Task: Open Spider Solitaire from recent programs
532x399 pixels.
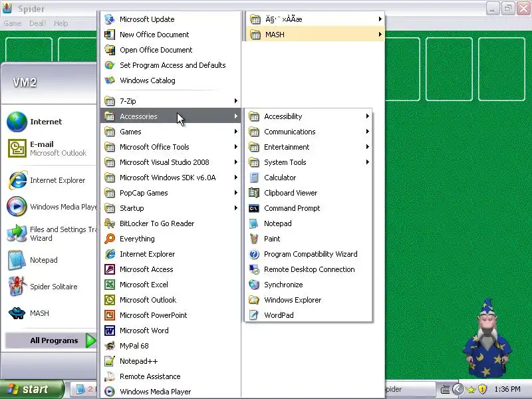Action: pyautogui.click(x=50, y=287)
